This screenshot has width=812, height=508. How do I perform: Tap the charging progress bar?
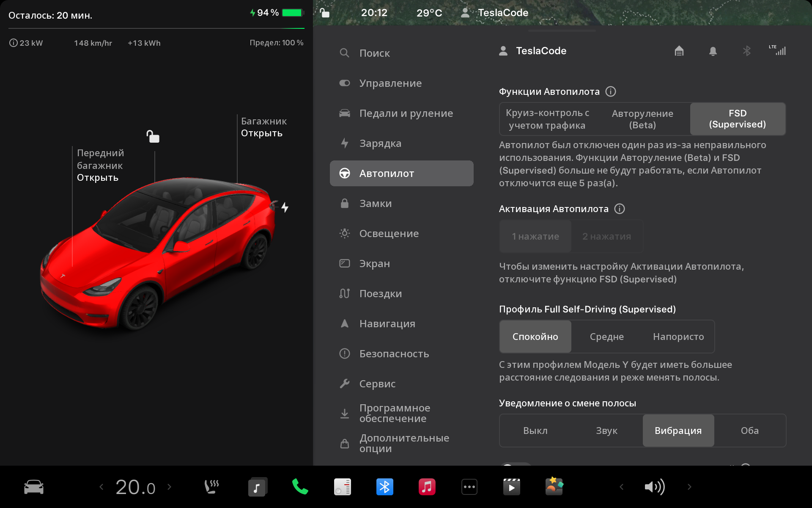(x=156, y=28)
